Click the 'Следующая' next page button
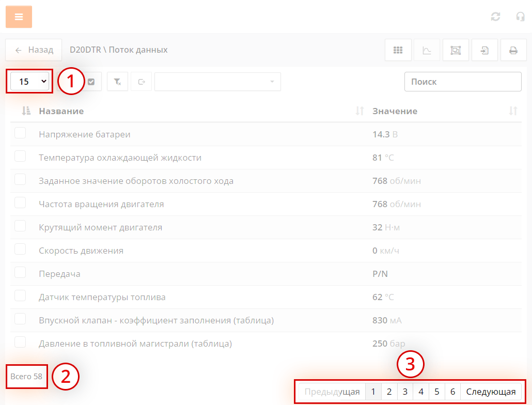532x405 pixels. 491,392
